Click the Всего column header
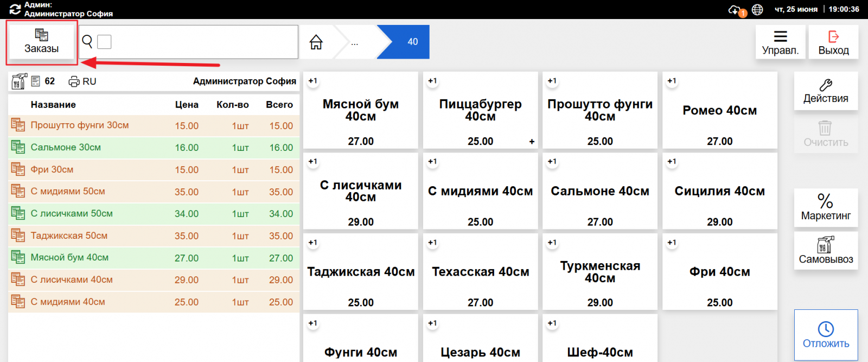The image size is (868, 362). (279, 105)
